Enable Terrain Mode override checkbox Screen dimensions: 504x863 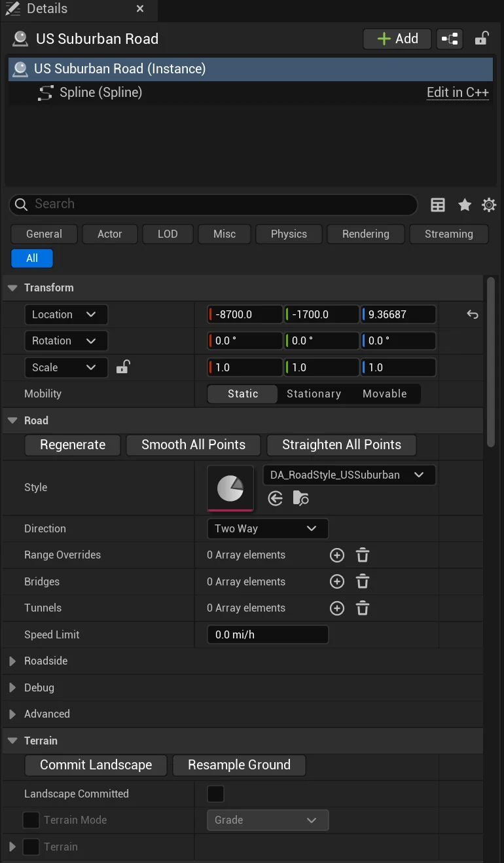click(31, 820)
